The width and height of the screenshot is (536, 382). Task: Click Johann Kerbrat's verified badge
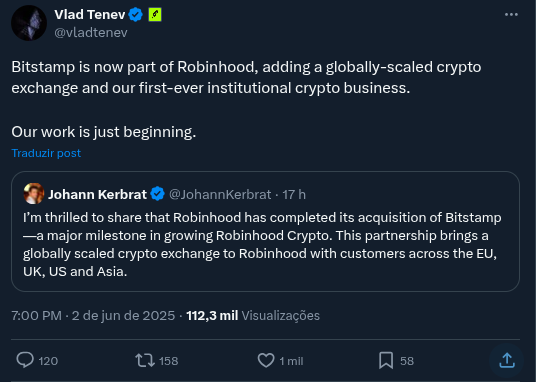coord(158,194)
